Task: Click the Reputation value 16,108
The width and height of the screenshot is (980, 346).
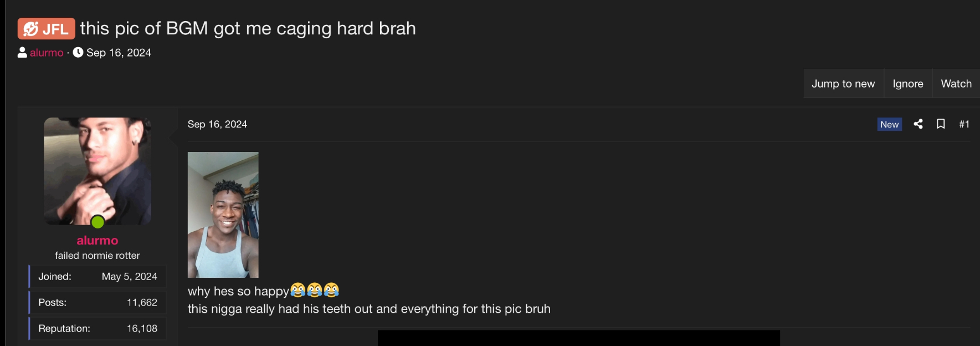Action: pyautogui.click(x=142, y=328)
